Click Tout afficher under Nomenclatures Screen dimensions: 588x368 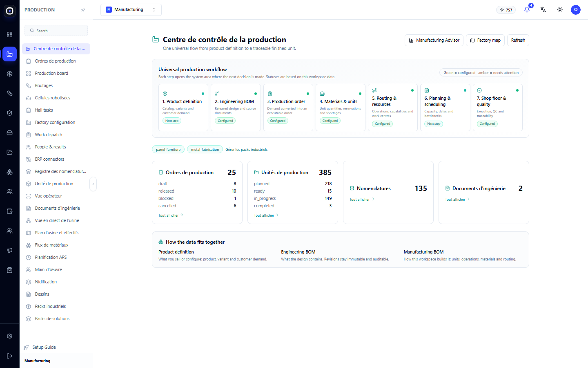(x=362, y=199)
